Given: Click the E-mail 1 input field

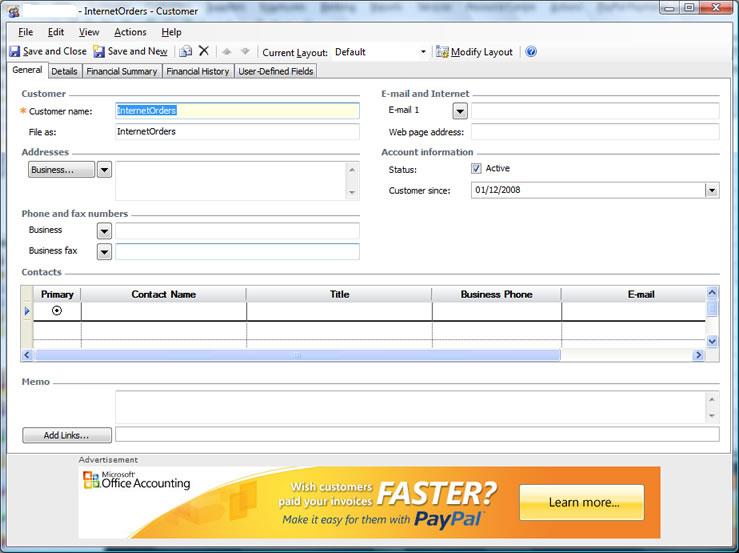Looking at the screenshot, I should (595, 111).
